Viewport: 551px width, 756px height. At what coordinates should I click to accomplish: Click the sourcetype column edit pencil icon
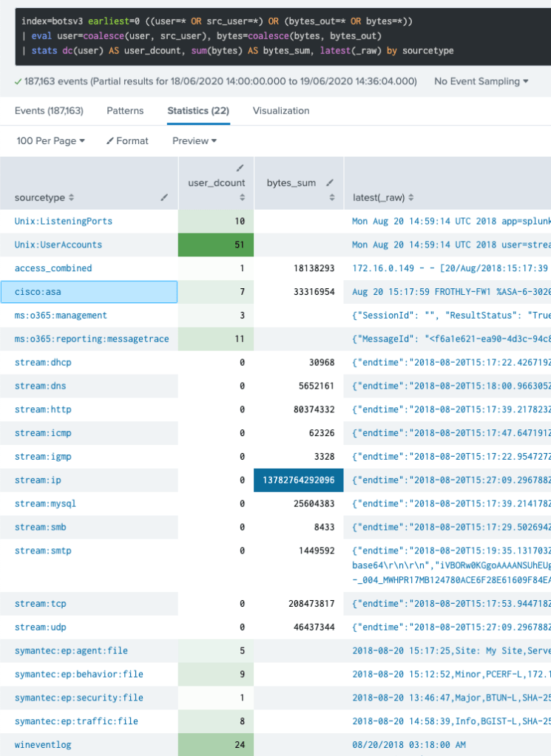coord(164,198)
